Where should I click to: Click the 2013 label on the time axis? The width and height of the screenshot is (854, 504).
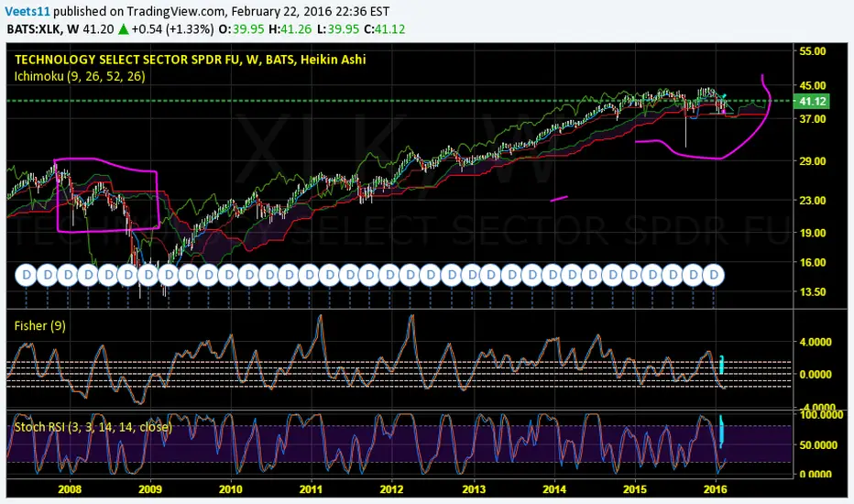click(x=474, y=489)
